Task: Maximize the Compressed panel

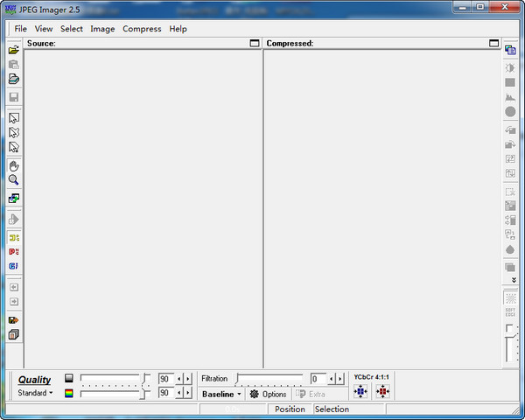Action: point(494,43)
